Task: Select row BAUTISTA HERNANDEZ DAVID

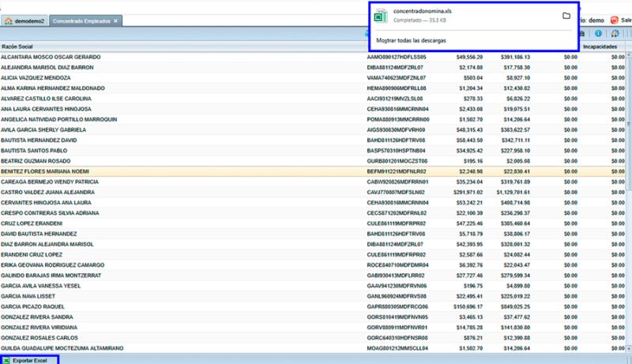Action: [313, 141]
